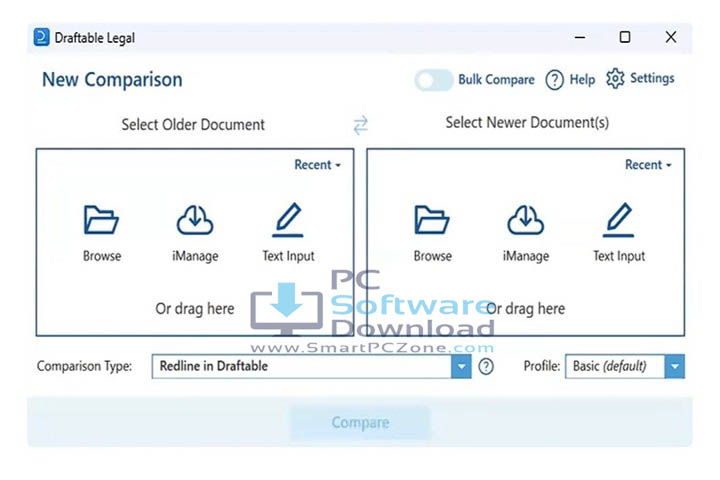Viewport: 720px width, 480px height.
Task: Click the Select Newer Document(s) heading
Action: (527, 123)
